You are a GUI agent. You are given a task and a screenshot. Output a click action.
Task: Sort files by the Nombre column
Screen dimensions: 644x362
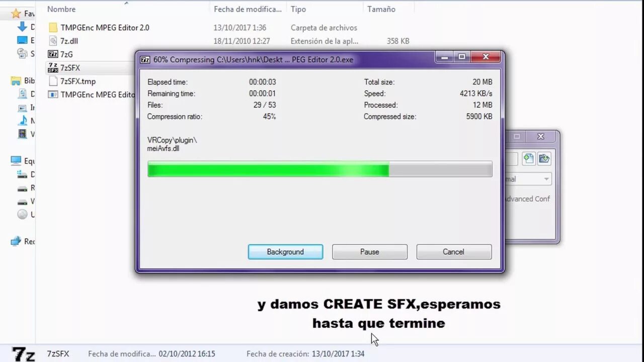tap(62, 9)
